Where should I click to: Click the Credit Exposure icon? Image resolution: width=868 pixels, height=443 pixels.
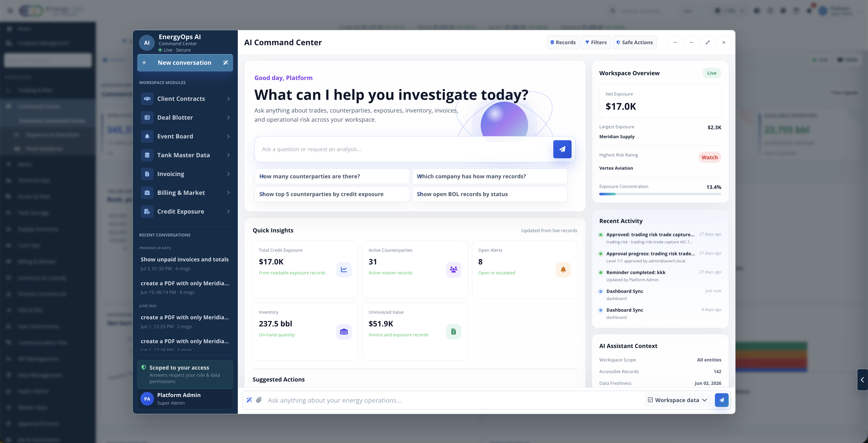click(147, 212)
